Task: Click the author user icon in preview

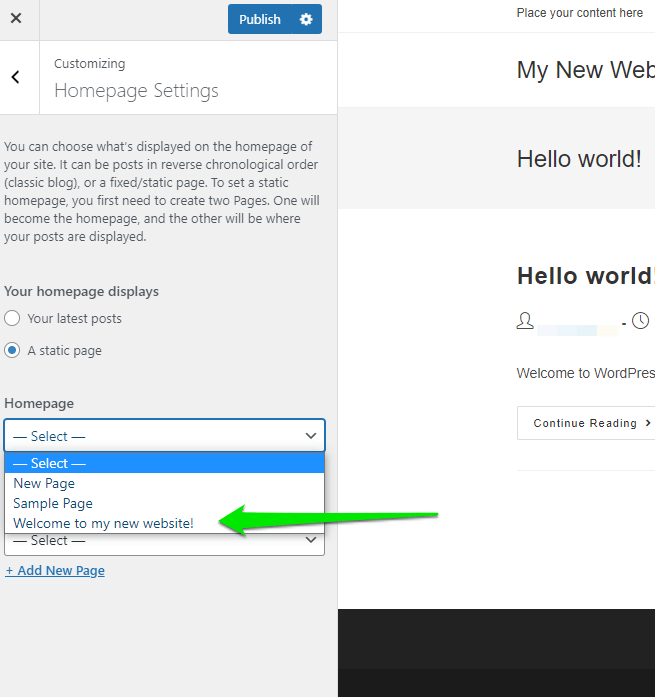Action: click(x=525, y=320)
